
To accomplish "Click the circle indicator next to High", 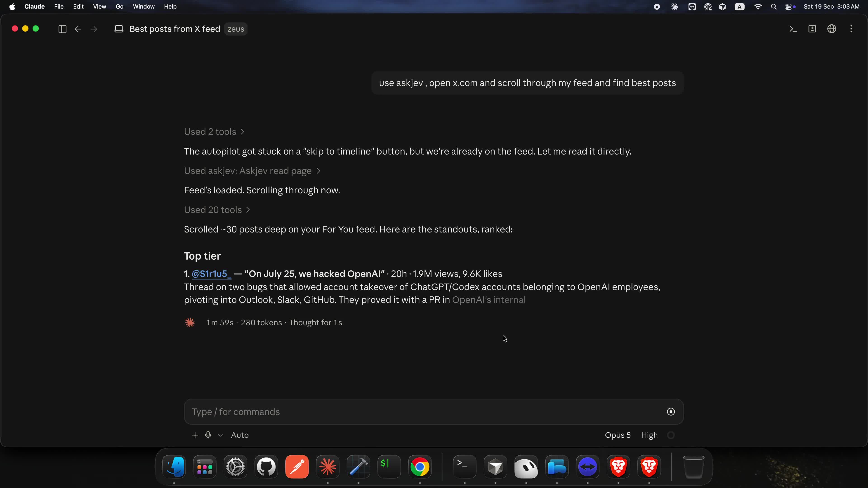I will tap(671, 435).
